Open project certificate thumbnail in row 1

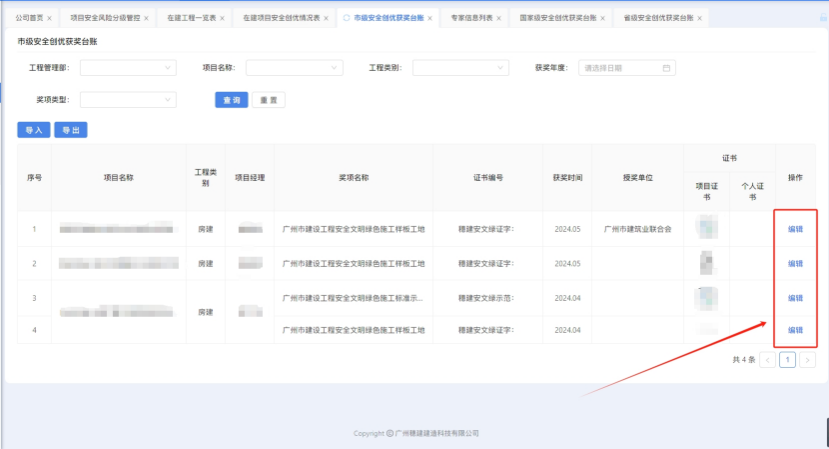[706, 228]
